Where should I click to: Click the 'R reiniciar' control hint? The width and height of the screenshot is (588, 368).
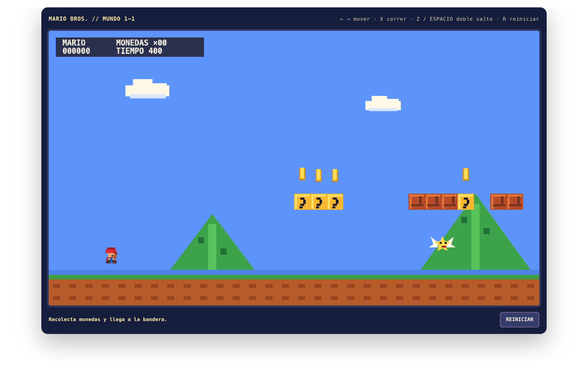tap(521, 19)
